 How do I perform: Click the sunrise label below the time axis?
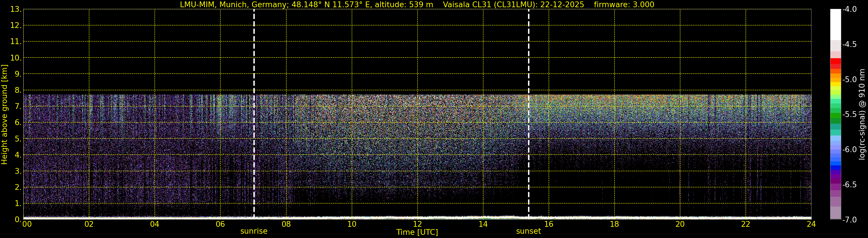pyautogui.click(x=254, y=231)
